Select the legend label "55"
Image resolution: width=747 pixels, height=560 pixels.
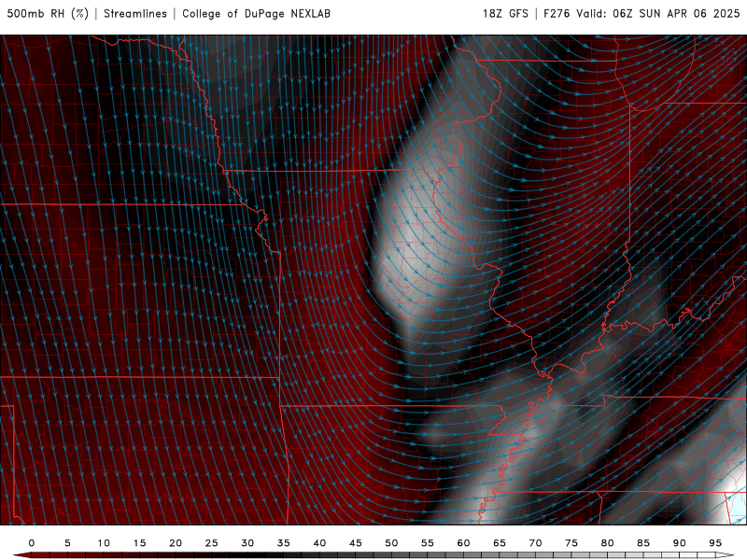pyautogui.click(x=428, y=543)
